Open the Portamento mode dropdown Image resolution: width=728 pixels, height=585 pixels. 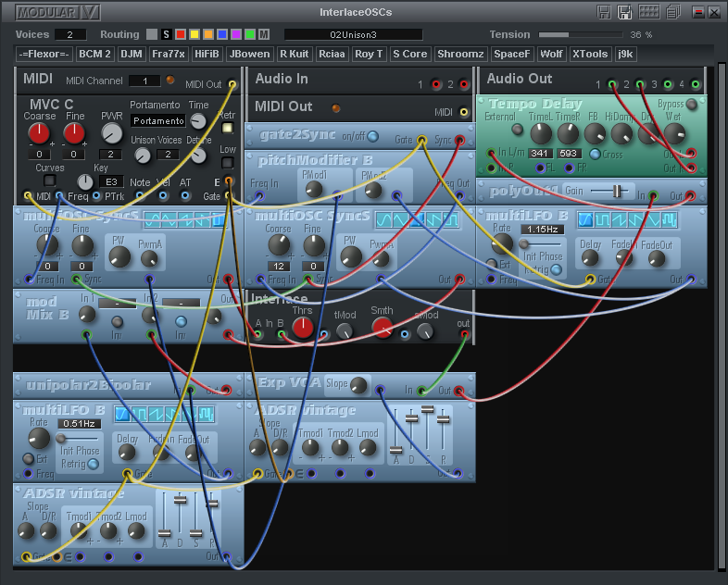click(157, 121)
